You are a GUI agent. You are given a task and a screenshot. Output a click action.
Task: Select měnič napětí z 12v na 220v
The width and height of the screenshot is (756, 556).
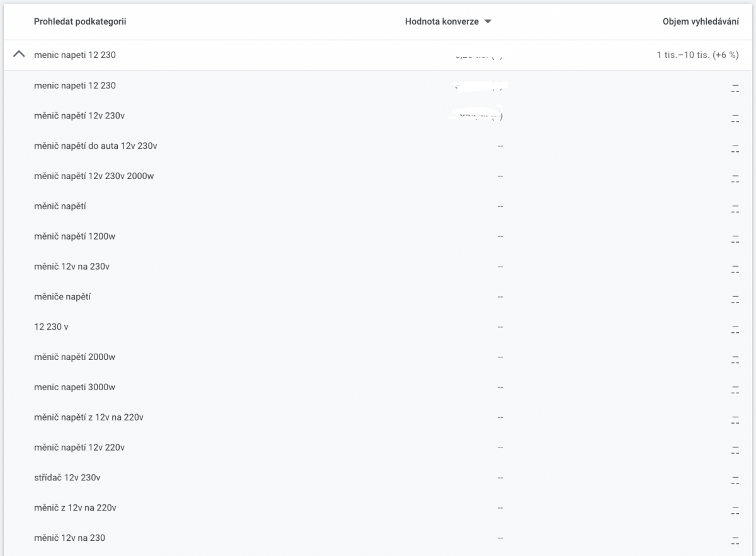pos(89,417)
